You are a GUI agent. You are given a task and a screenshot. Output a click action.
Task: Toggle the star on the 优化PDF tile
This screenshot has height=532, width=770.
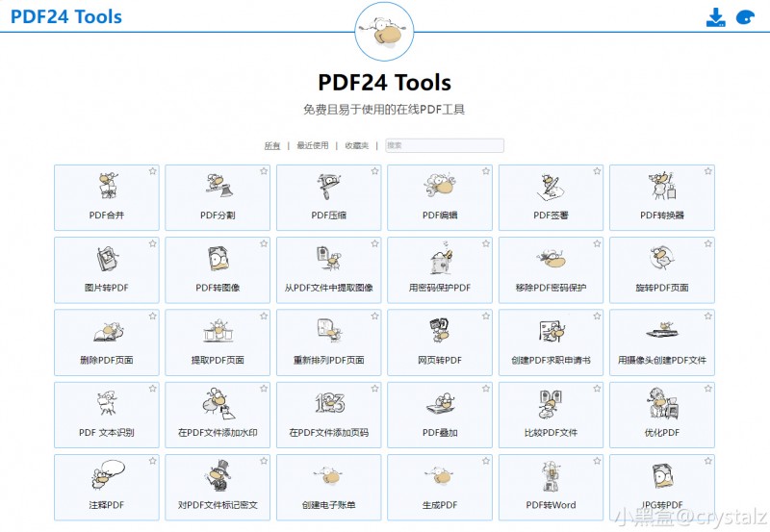click(707, 389)
